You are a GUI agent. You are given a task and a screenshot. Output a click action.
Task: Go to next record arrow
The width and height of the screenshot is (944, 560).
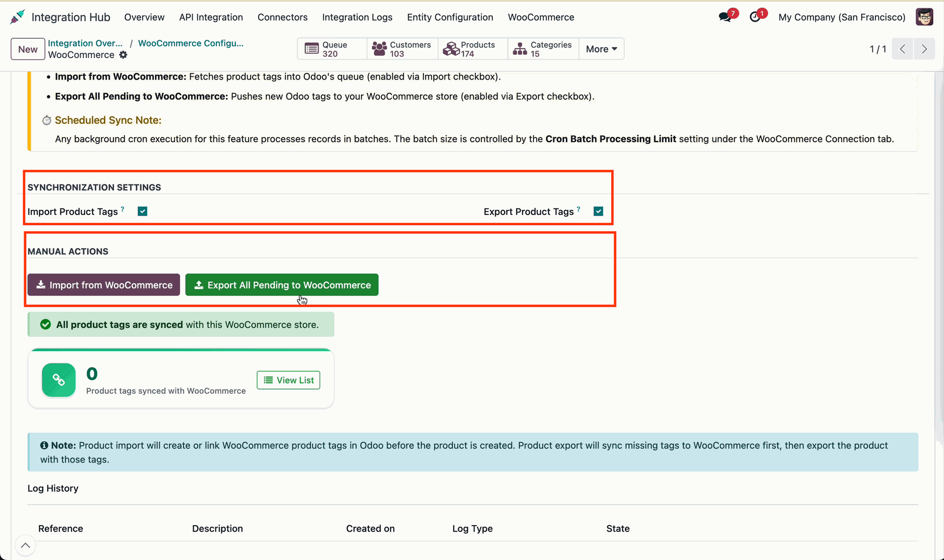[924, 49]
